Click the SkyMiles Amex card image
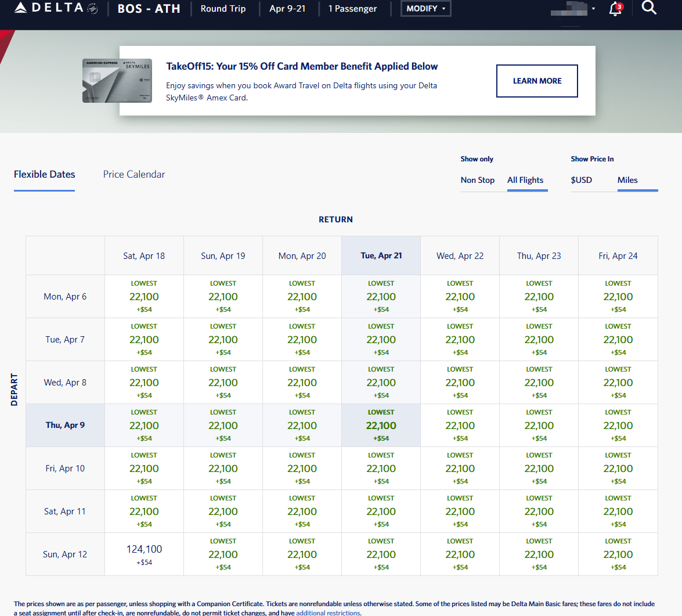The width and height of the screenshot is (682, 616). [x=117, y=81]
